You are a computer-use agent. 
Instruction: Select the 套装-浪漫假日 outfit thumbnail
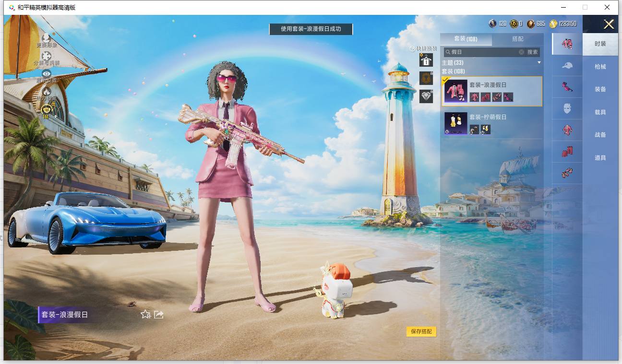pyautogui.click(x=456, y=91)
